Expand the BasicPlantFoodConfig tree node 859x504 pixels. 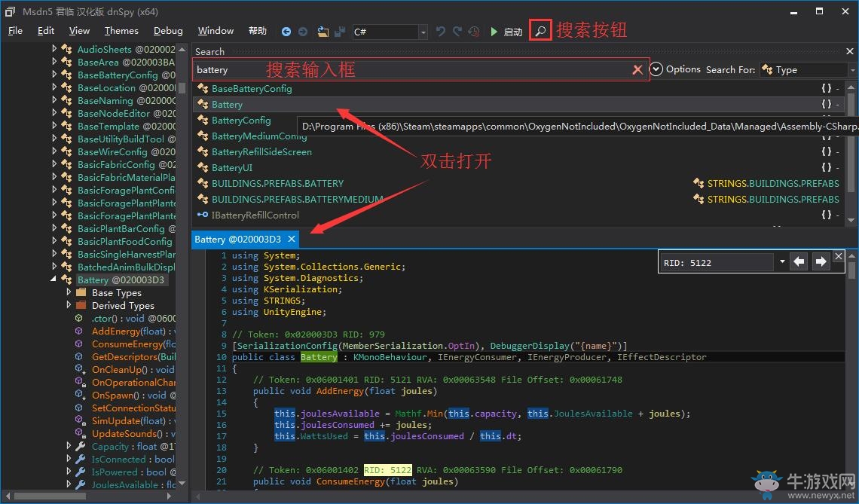tap(54, 240)
